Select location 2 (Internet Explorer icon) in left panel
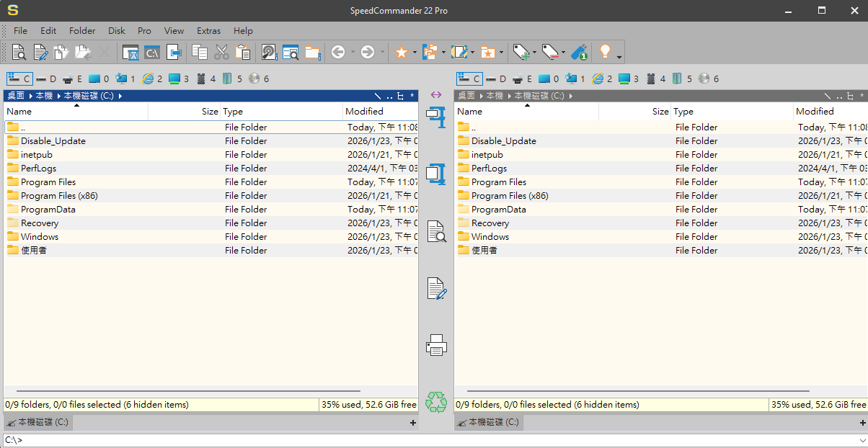The width and height of the screenshot is (868, 448). pos(152,79)
